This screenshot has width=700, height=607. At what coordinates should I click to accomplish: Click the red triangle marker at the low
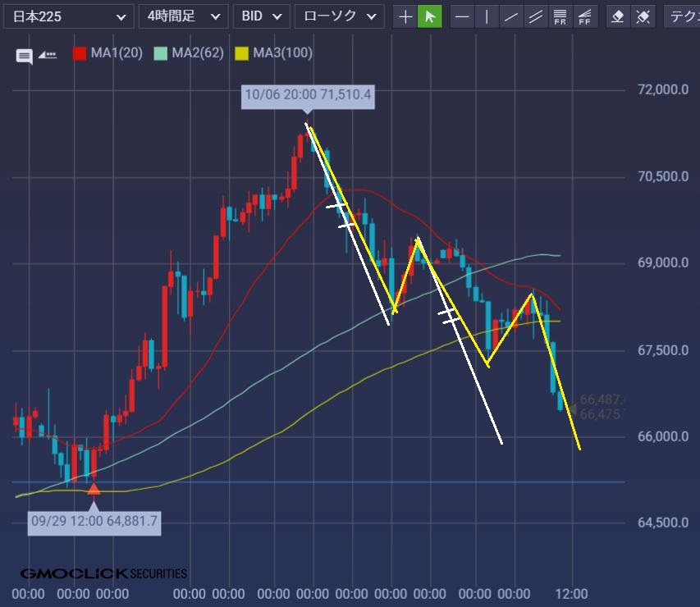pyautogui.click(x=94, y=489)
